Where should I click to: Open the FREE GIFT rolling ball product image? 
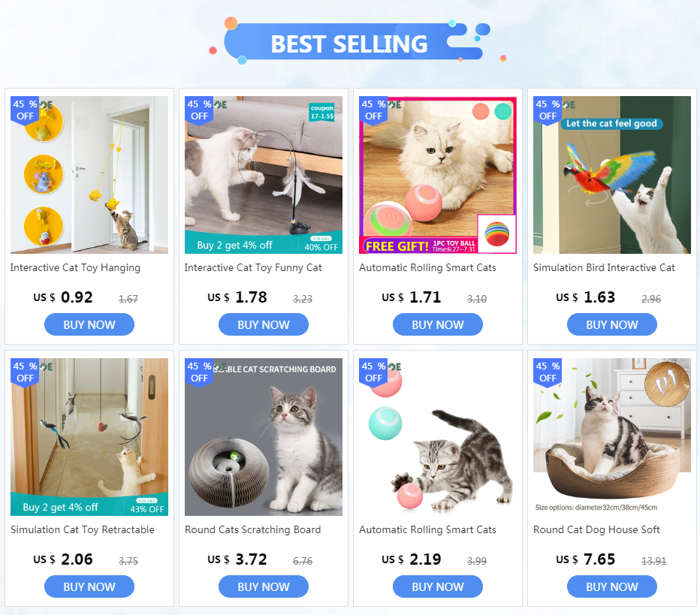pyautogui.click(x=438, y=175)
